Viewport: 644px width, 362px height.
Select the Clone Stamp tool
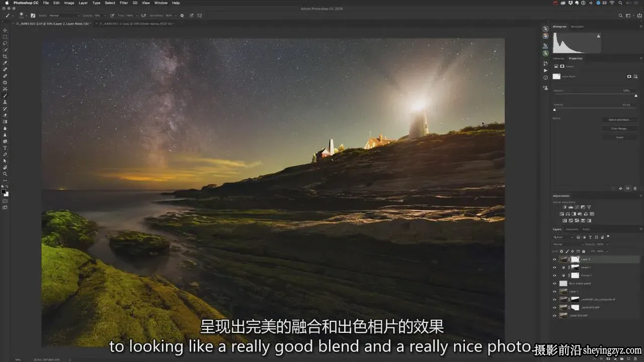click(x=5, y=102)
